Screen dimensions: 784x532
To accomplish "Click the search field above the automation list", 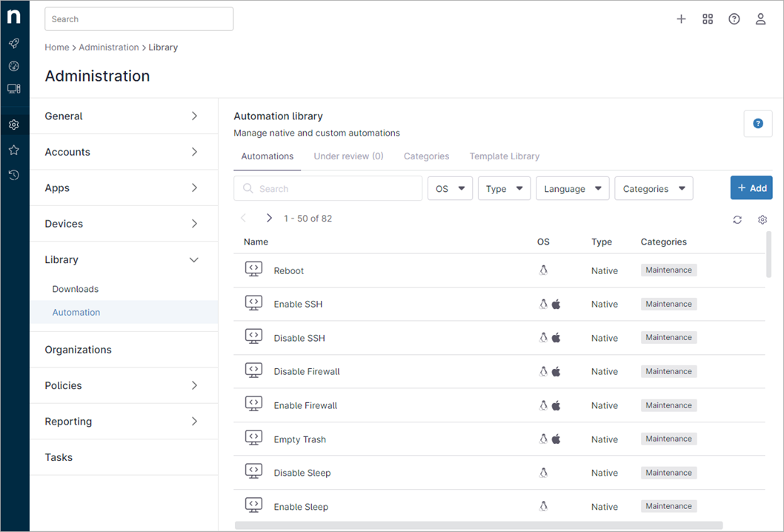I will [328, 188].
